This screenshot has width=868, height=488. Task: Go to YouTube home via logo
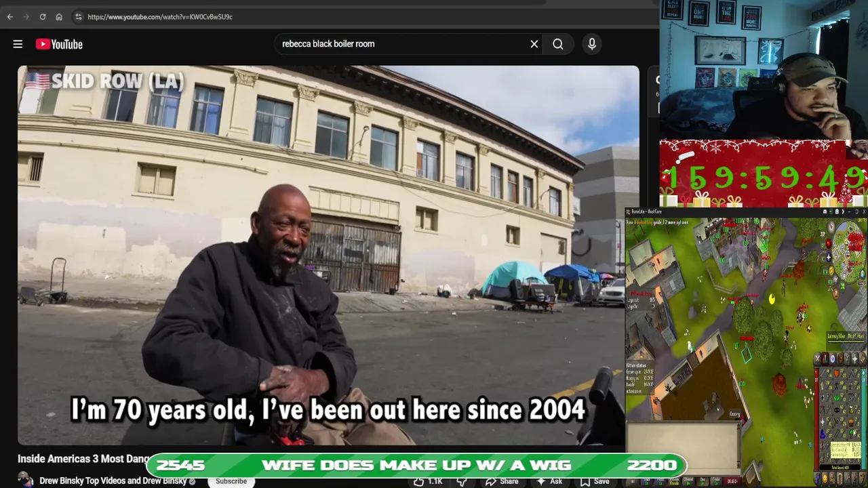click(59, 44)
